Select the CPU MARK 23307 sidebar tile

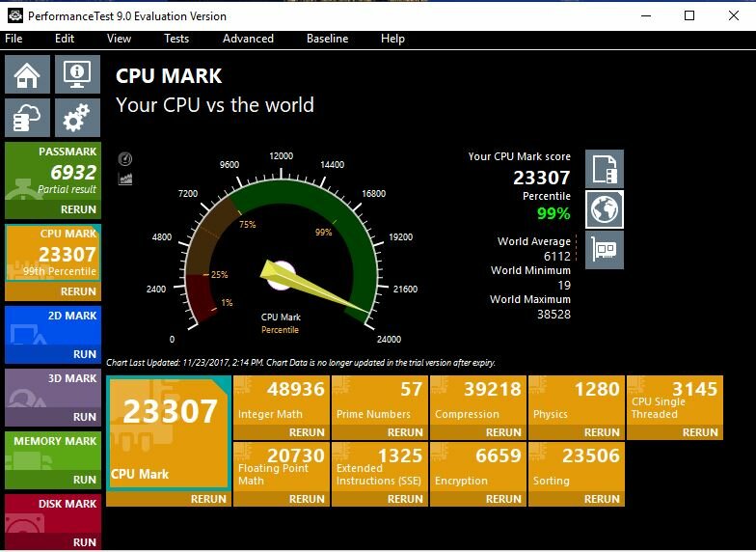click(x=53, y=253)
